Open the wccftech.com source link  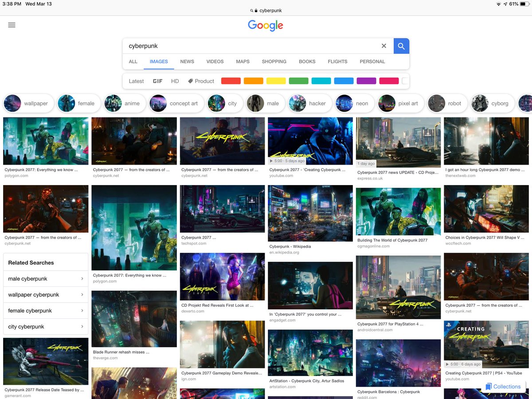click(x=458, y=243)
